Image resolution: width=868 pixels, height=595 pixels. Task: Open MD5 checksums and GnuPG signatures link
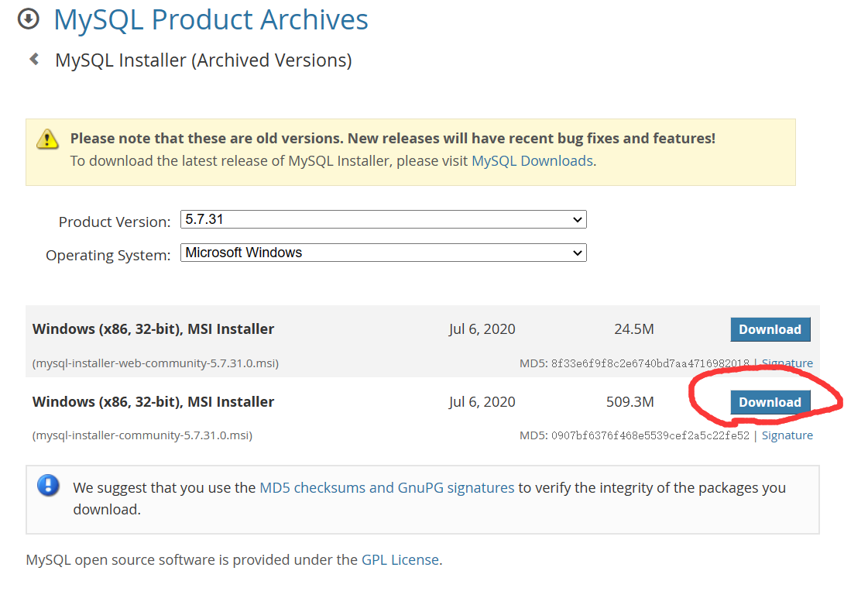pos(386,487)
